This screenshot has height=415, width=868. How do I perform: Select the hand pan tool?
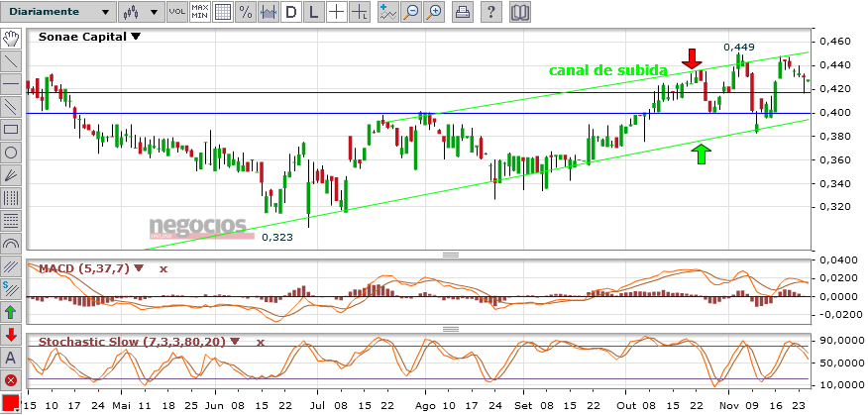click(11, 39)
